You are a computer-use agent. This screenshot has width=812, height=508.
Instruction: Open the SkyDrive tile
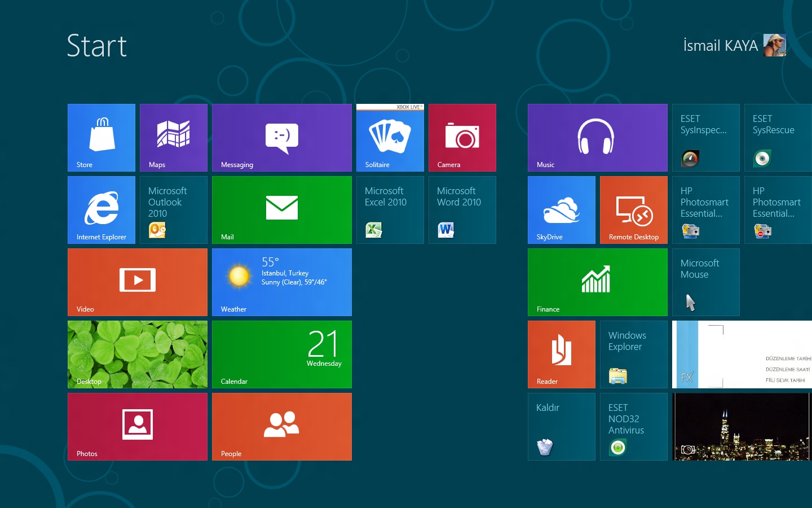[x=562, y=210]
